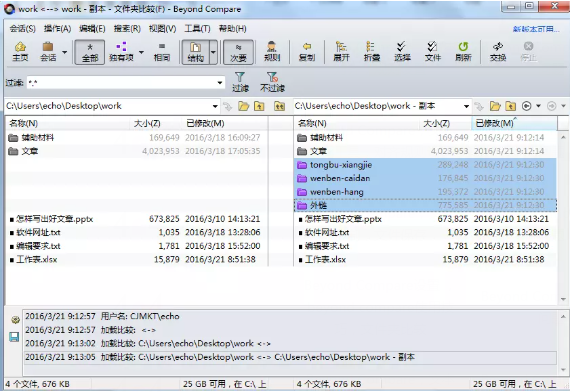
Task: Click the right pane back navigation circle
Action: pyautogui.click(x=526, y=106)
